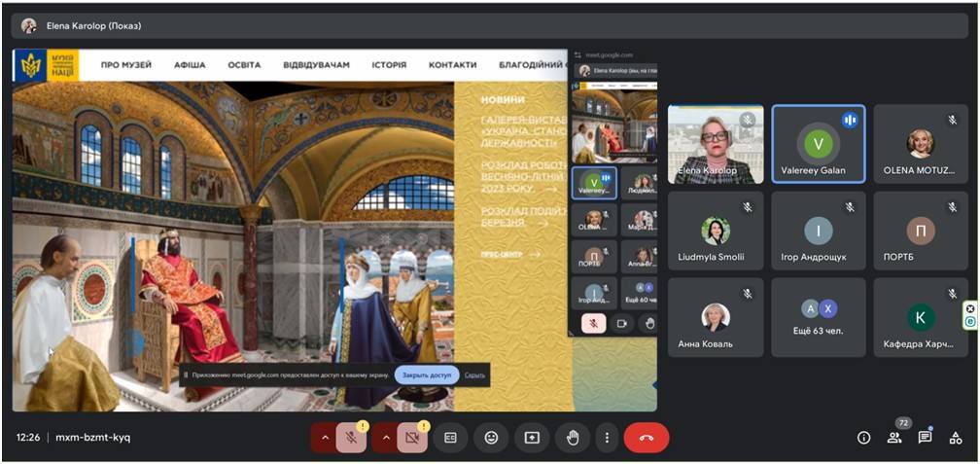The height and width of the screenshot is (464, 980).
Task: Select the Ігор Андрощук participant tile
Action: 819,231
